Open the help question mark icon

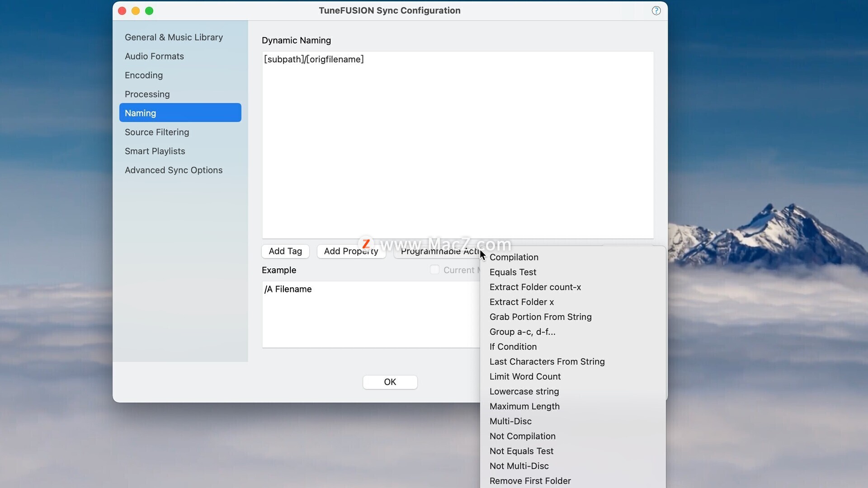point(656,11)
